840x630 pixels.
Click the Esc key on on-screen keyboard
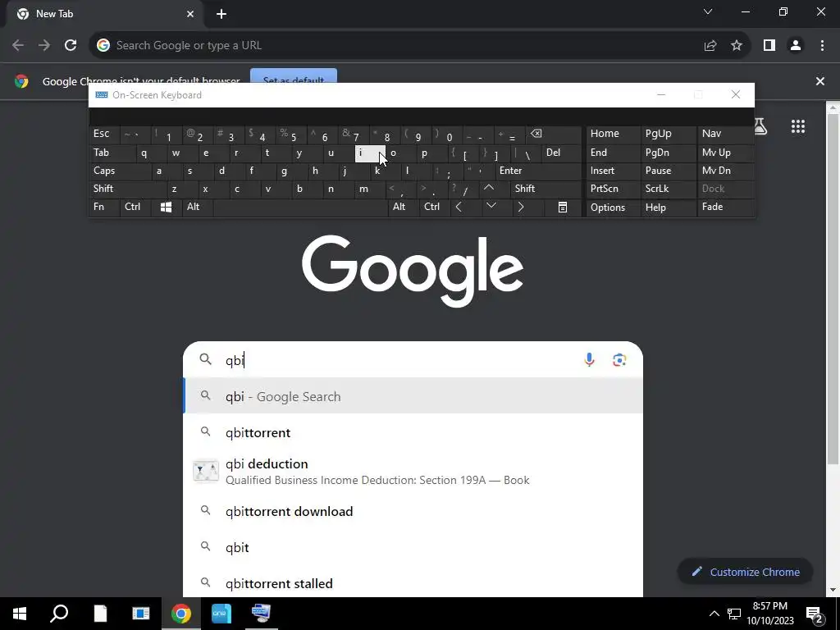click(104, 134)
